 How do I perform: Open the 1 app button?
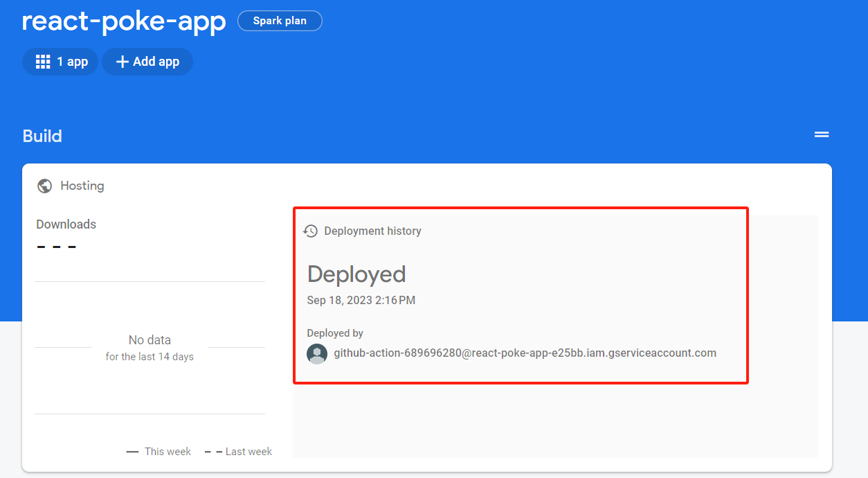(61, 62)
